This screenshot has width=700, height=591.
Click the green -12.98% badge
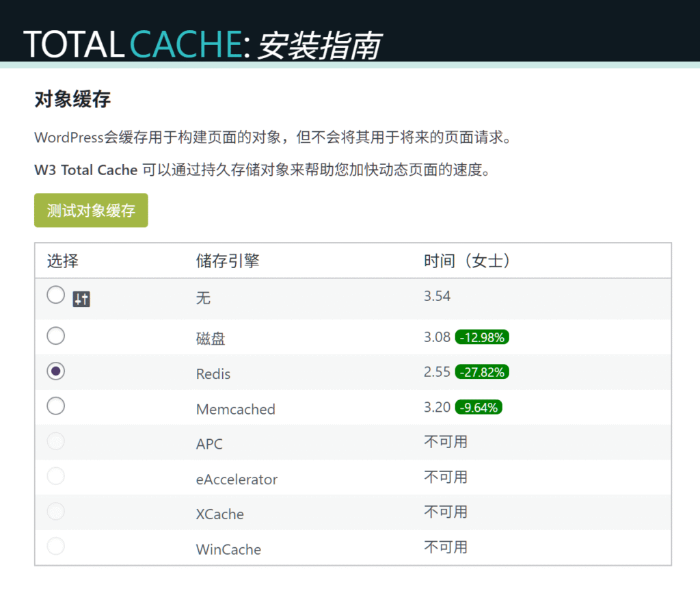[x=482, y=337]
